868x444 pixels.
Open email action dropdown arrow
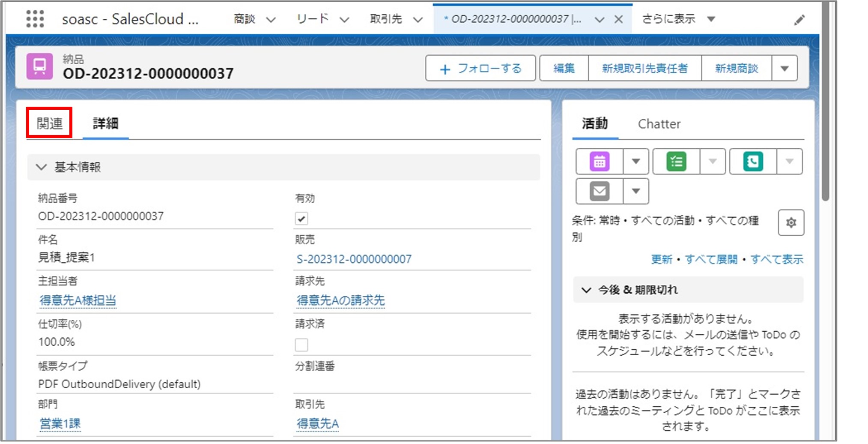[x=636, y=191]
